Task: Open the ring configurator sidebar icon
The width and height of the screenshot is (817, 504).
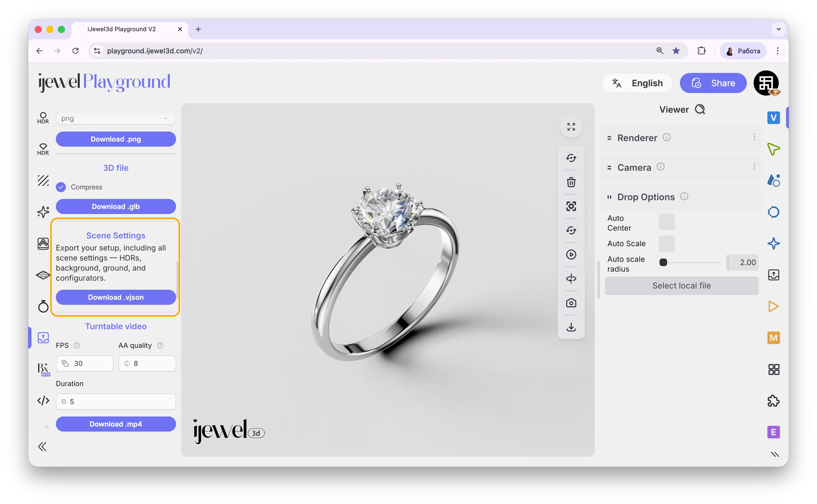Action: pos(43,306)
